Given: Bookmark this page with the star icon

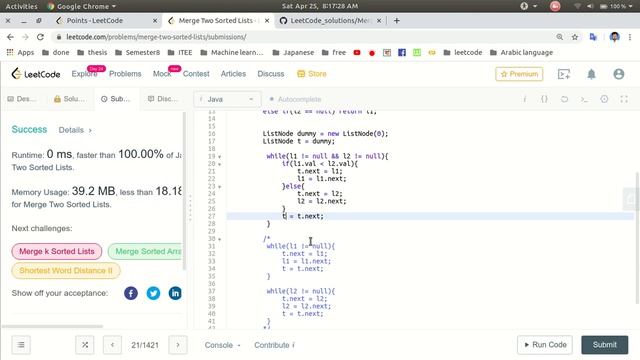Looking at the screenshot, I should [x=575, y=37].
